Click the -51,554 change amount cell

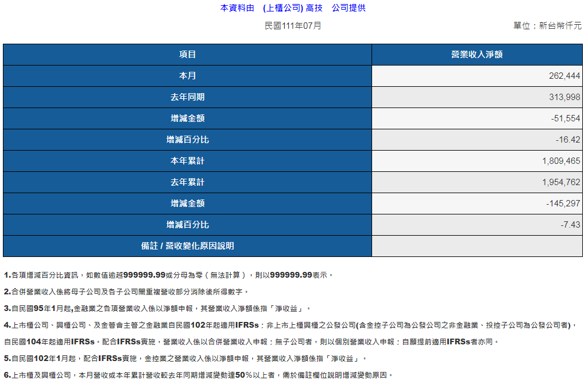tap(566, 118)
